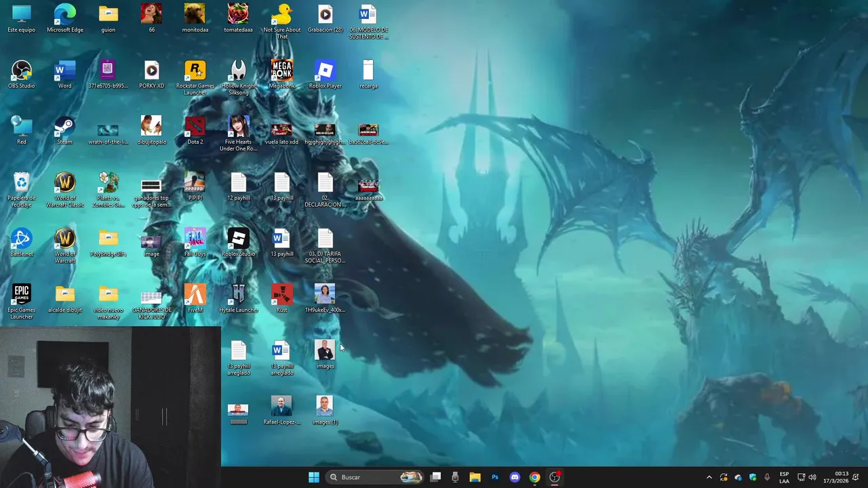Open the Windows Security tray icon
868x488 pixels.
tap(753, 477)
